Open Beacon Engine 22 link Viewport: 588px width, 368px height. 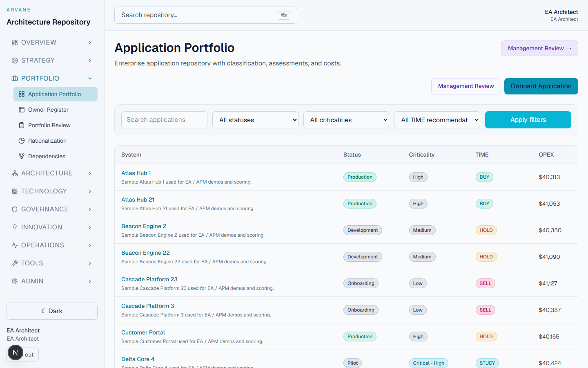pyautogui.click(x=145, y=253)
